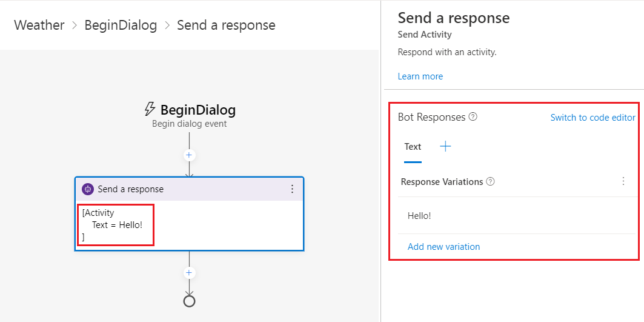This screenshot has width=644, height=322.
Task: Show the Response Variations help tooltip
Action: [491, 181]
